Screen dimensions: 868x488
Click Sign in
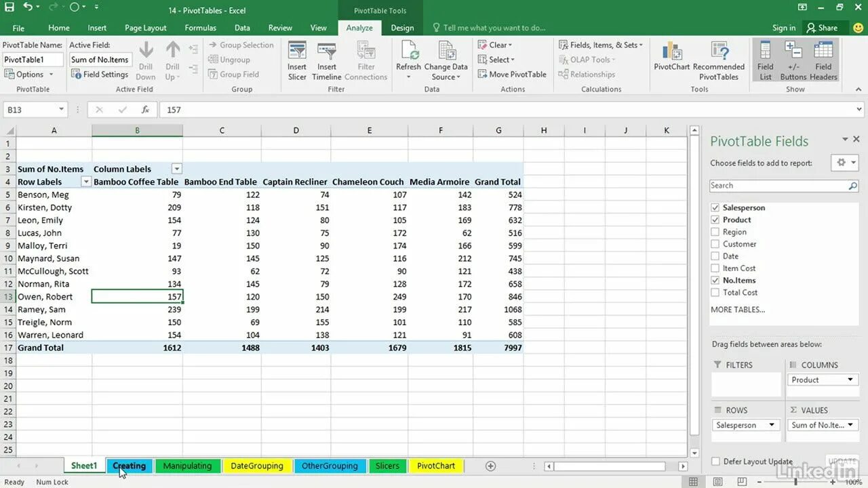tap(784, 28)
